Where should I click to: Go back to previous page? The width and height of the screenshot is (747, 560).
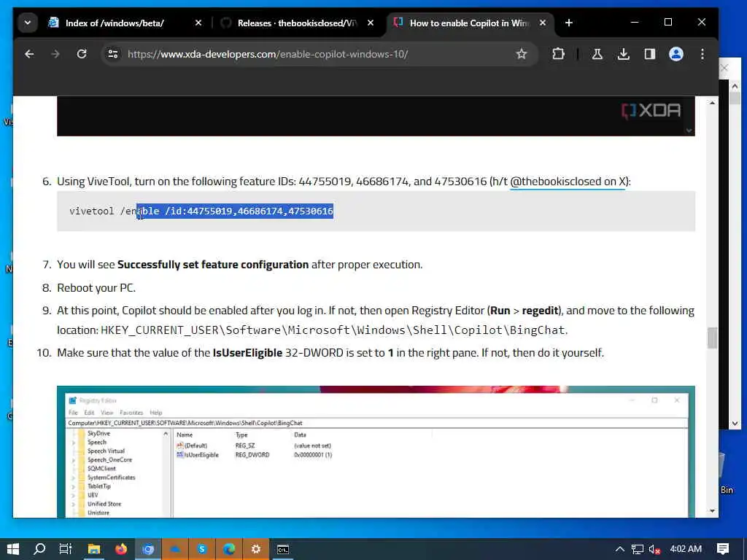(x=29, y=54)
